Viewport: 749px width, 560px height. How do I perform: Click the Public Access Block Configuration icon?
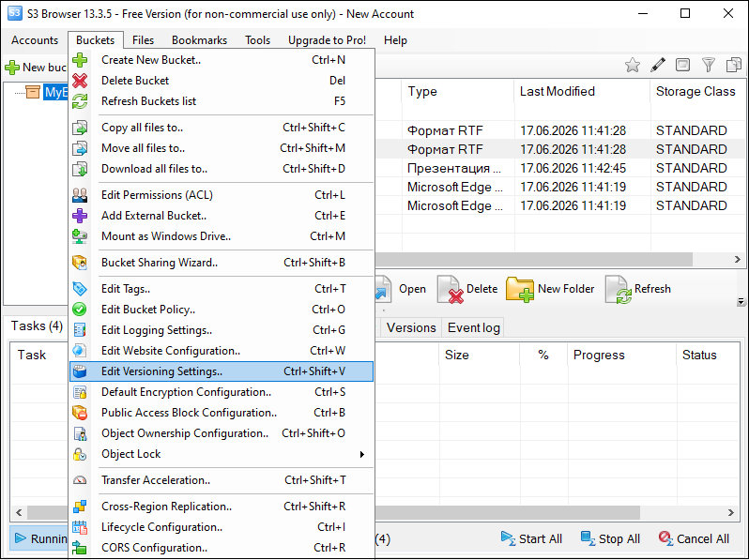[80, 413]
